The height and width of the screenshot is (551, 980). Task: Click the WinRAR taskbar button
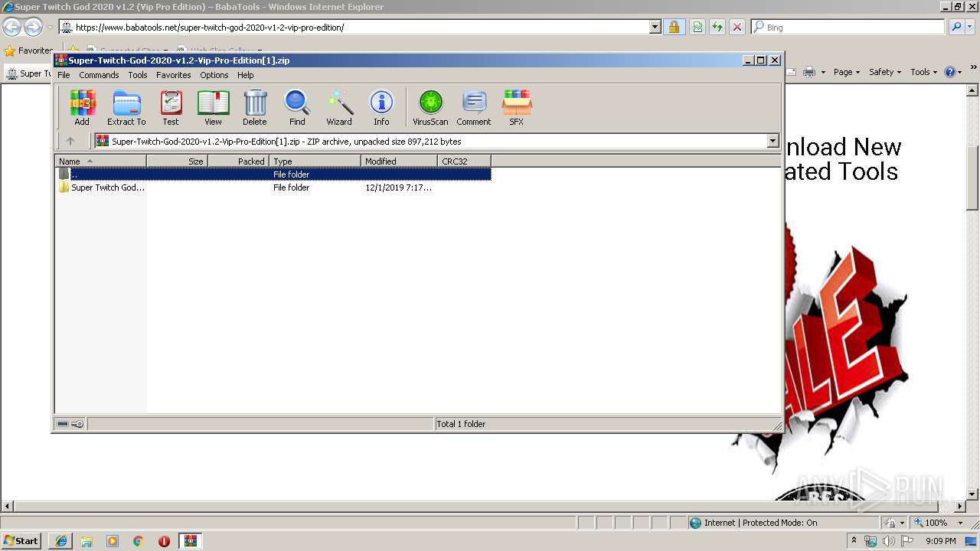(x=191, y=541)
